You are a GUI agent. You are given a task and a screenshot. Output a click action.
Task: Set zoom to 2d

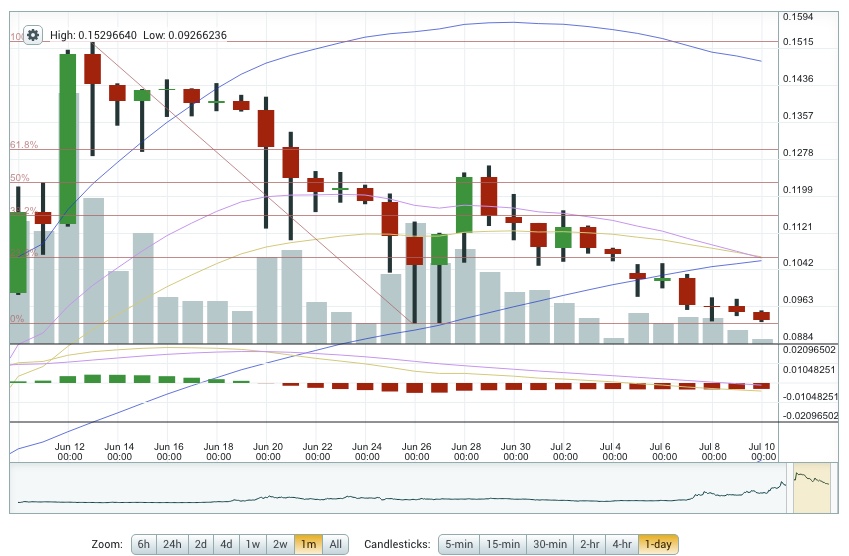click(x=201, y=544)
